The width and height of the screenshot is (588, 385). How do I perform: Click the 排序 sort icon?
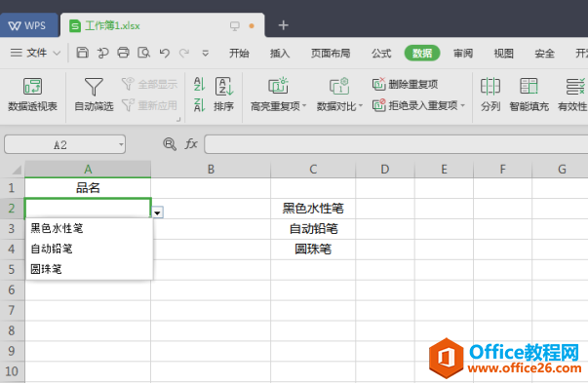[x=224, y=87]
